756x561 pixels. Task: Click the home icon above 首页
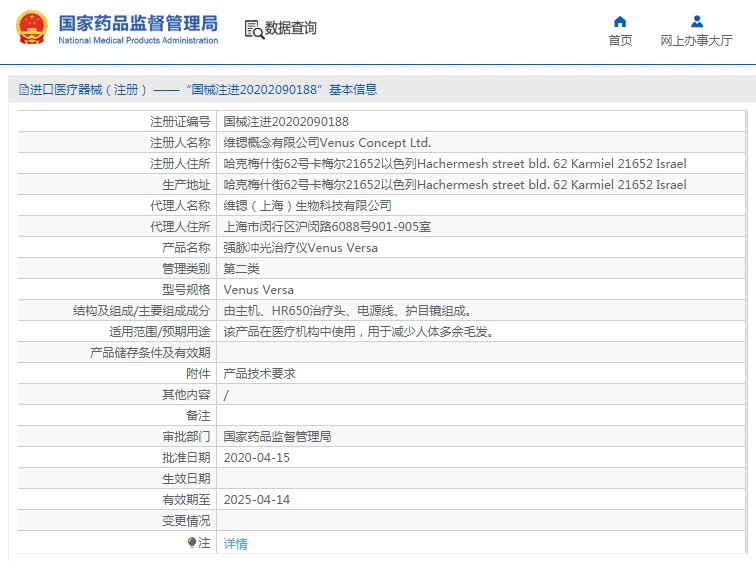click(620, 22)
